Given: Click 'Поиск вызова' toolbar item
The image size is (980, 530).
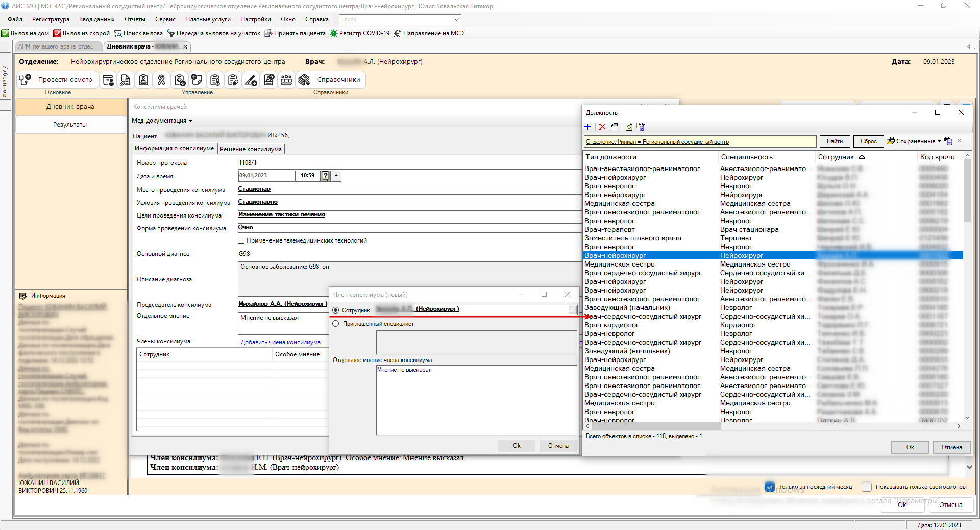Looking at the screenshot, I should point(138,33).
